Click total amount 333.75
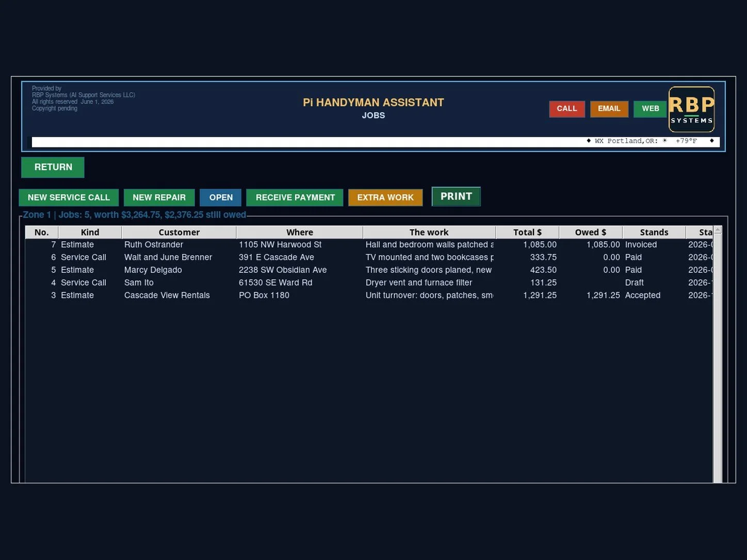This screenshot has height=560, width=747. [x=543, y=257]
